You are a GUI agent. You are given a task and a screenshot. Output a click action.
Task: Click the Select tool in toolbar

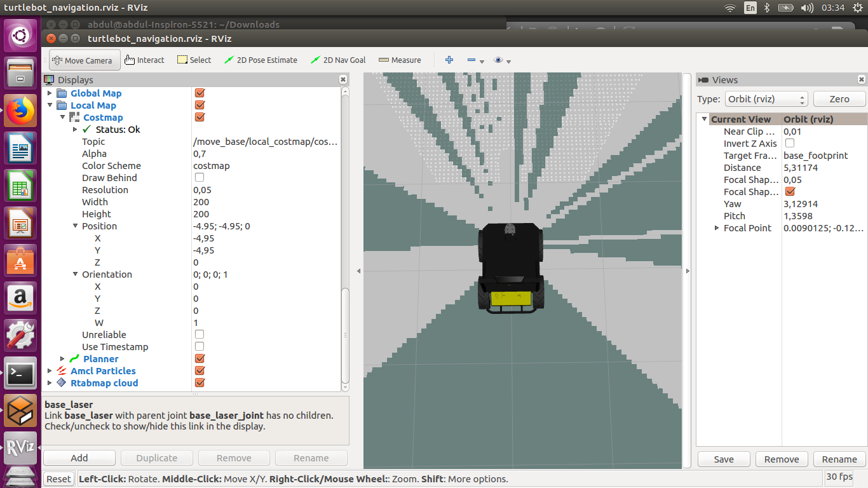(x=194, y=60)
